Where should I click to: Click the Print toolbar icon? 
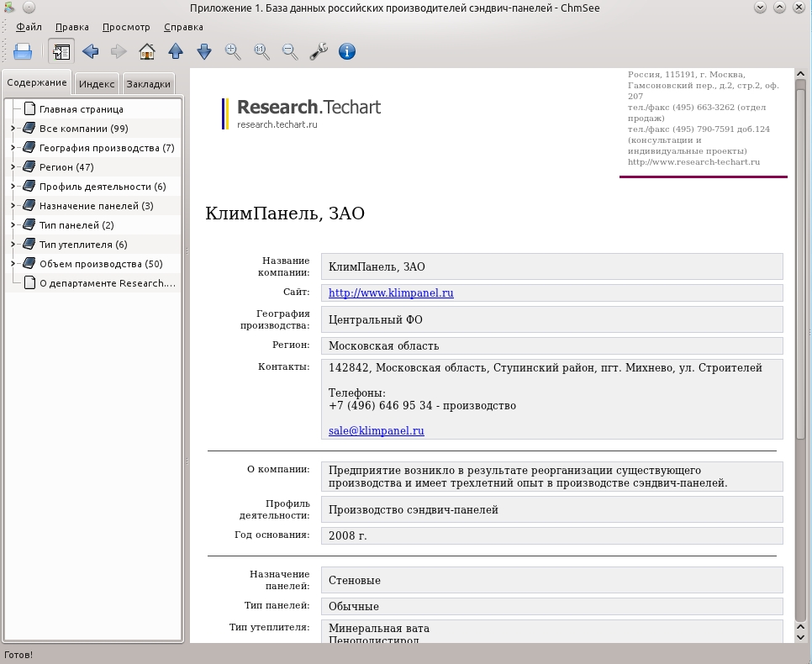(22, 51)
